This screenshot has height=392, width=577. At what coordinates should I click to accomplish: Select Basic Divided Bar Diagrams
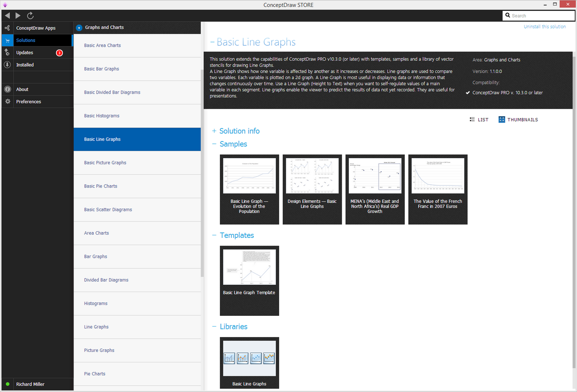(x=137, y=92)
